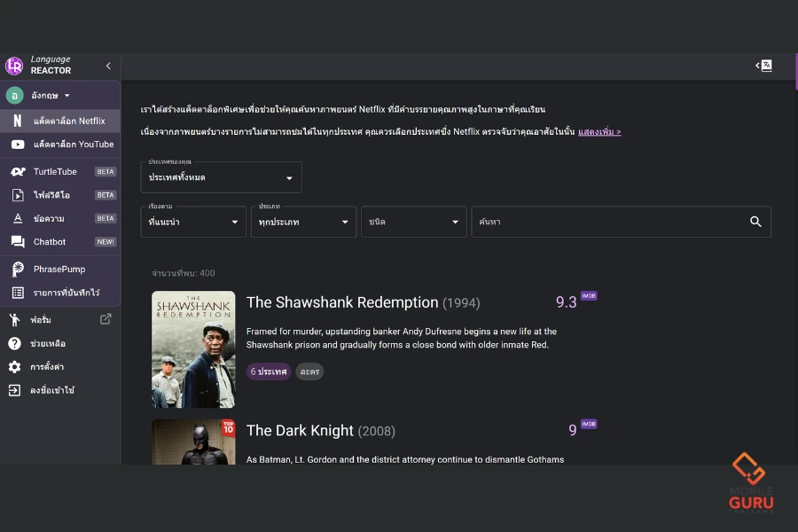Click ฟอรั่ม forum link

(x=40, y=320)
